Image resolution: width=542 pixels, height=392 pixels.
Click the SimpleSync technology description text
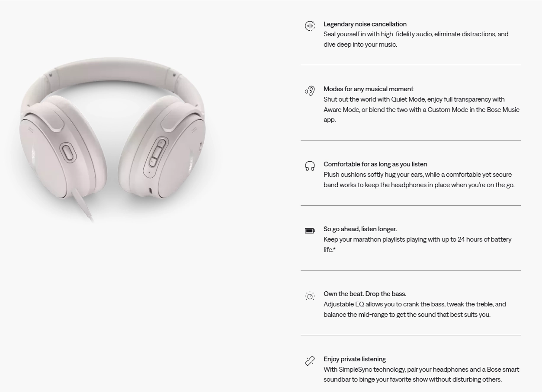point(421,374)
